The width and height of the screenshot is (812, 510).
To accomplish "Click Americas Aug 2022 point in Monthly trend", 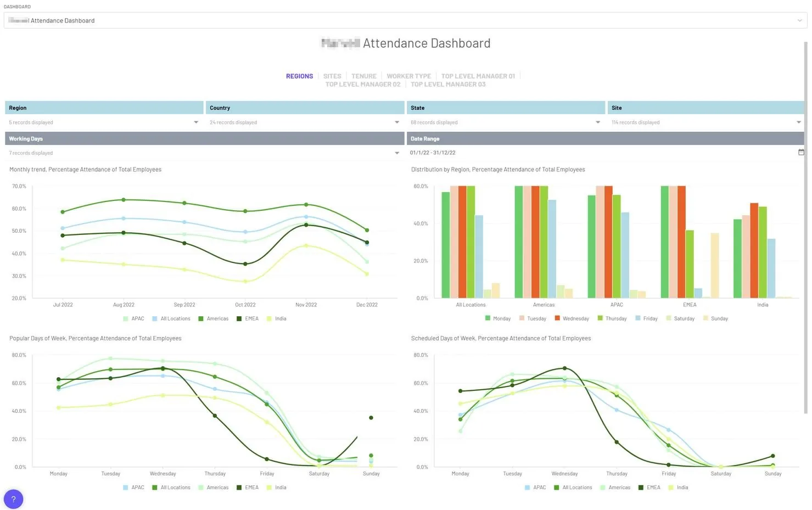I will point(124,200).
